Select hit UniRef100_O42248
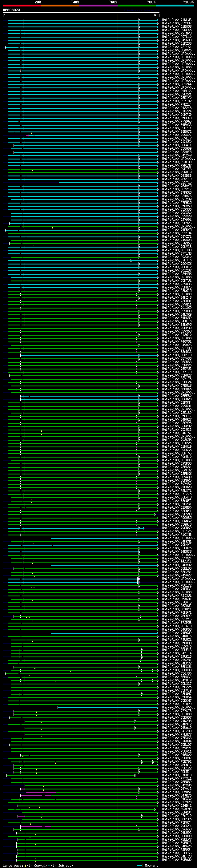The image size is (197, 868). tap(177, 108)
